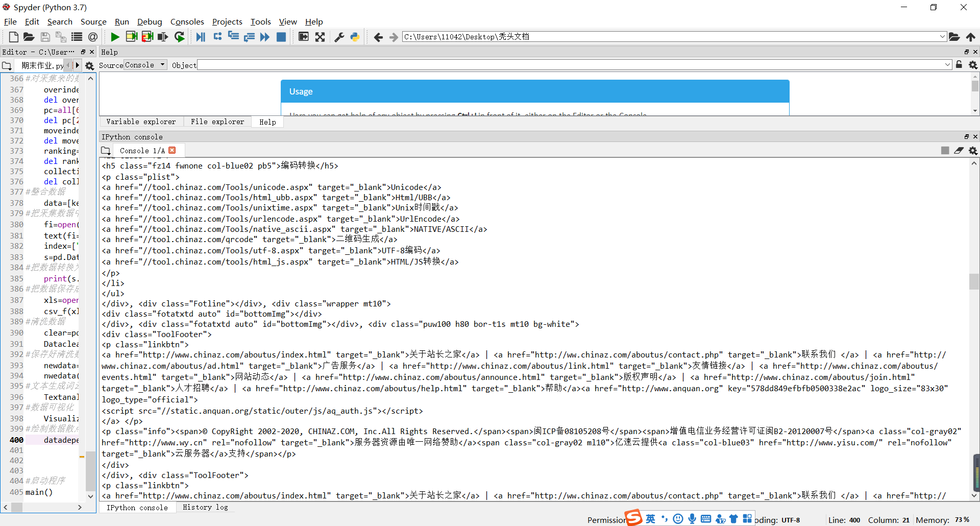Screen dimensions: 980x526
Task: Undock the Editor pane
Action: click(x=83, y=52)
